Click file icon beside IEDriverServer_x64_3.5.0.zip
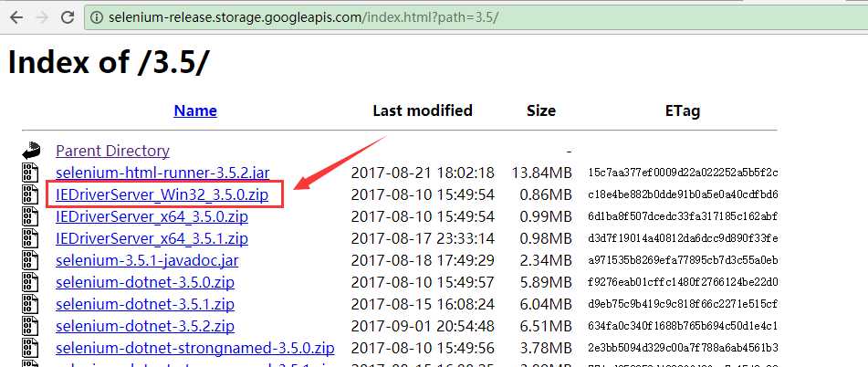 point(30,217)
